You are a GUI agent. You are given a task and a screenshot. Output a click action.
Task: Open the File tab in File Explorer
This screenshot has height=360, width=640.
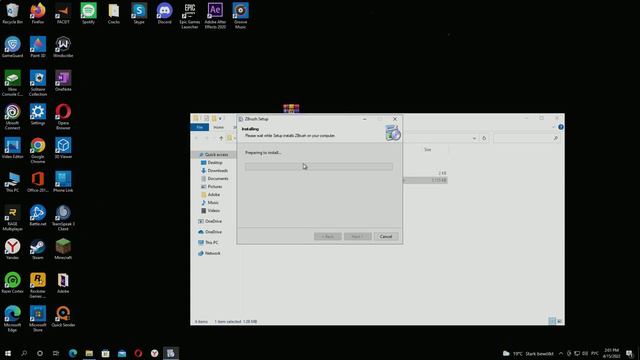click(200, 127)
